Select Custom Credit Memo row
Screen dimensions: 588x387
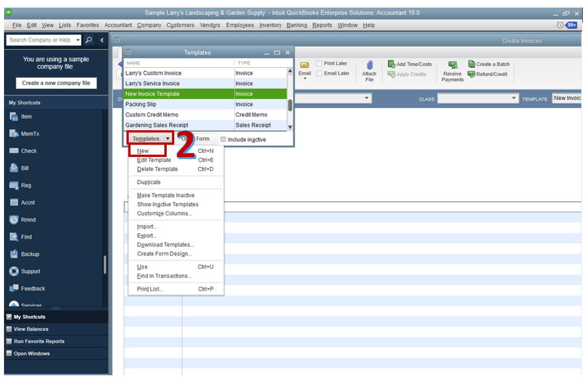[x=206, y=115]
